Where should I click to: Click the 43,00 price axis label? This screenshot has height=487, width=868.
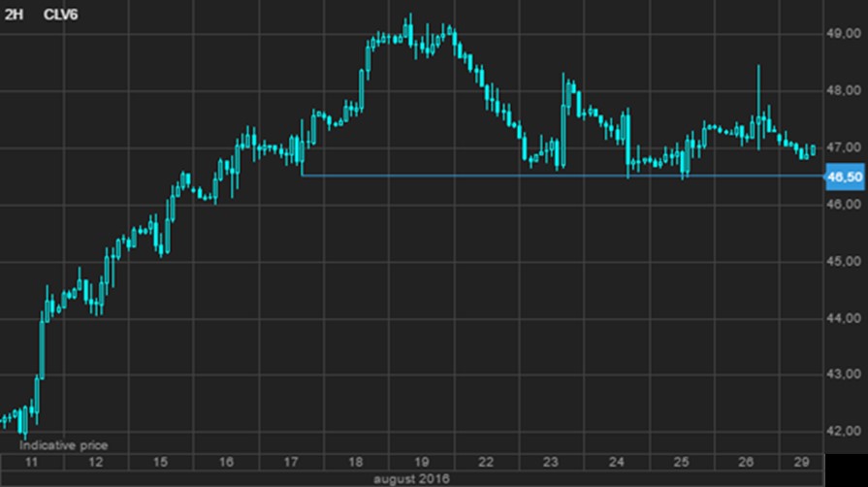coord(844,374)
